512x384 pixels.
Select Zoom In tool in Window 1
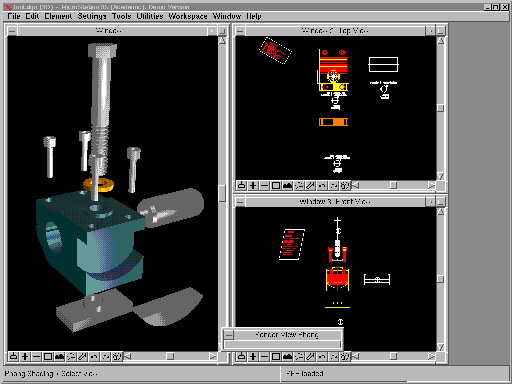(25, 356)
